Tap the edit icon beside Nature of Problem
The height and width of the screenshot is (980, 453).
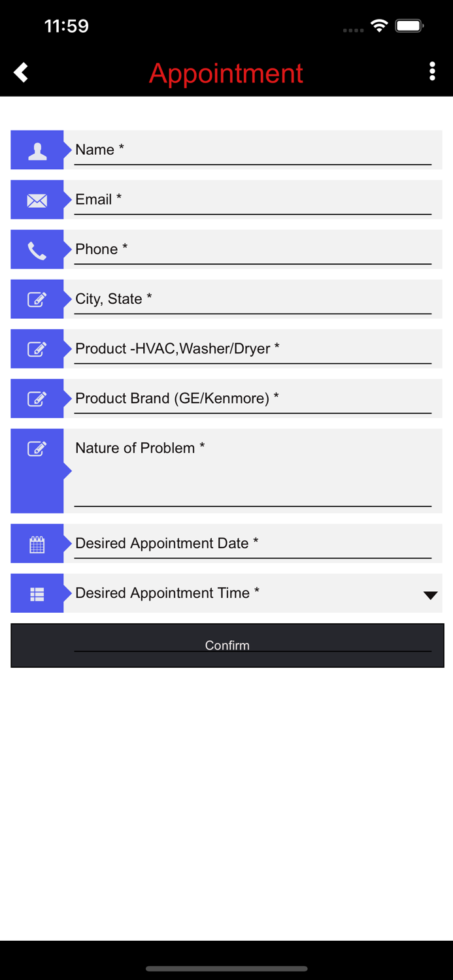(37, 449)
